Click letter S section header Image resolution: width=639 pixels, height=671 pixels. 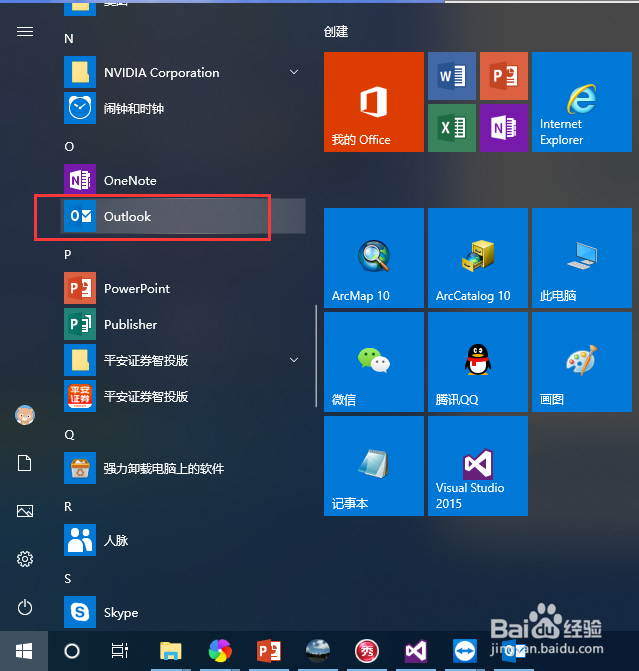(x=68, y=579)
